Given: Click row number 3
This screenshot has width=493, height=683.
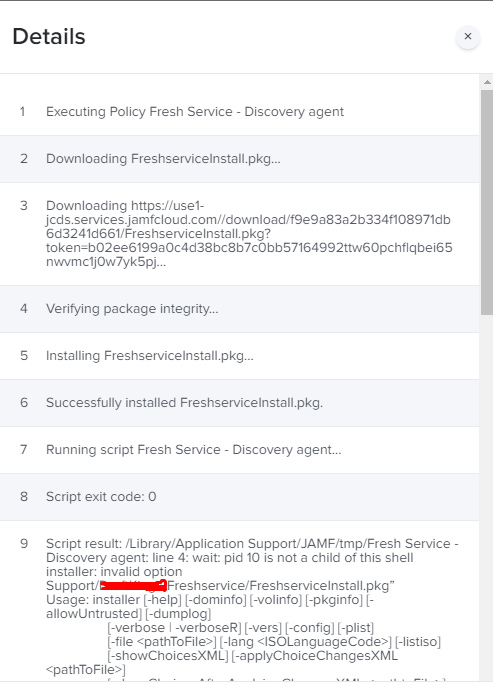Looking at the screenshot, I should coord(24,206).
